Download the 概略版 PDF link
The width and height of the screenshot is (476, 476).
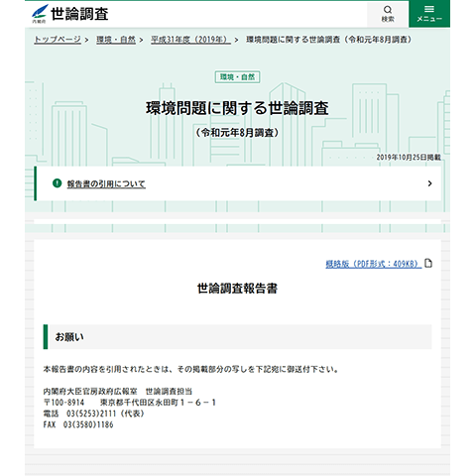[374, 264]
